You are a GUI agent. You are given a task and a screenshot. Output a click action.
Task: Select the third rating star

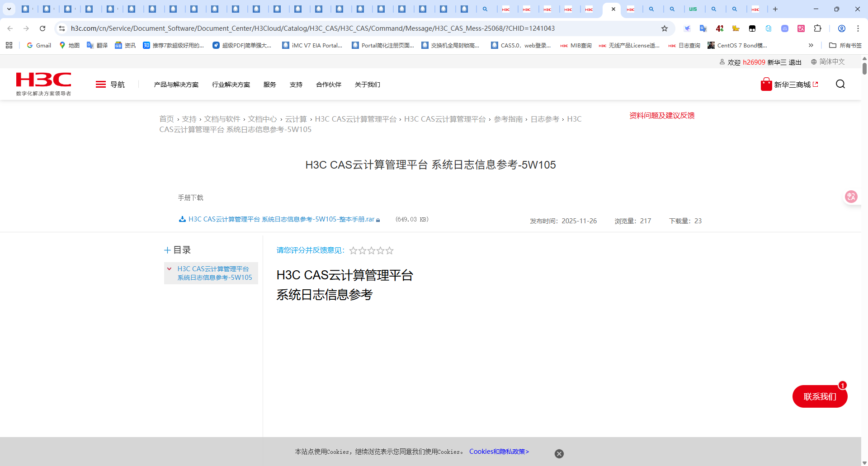point(371,250)
